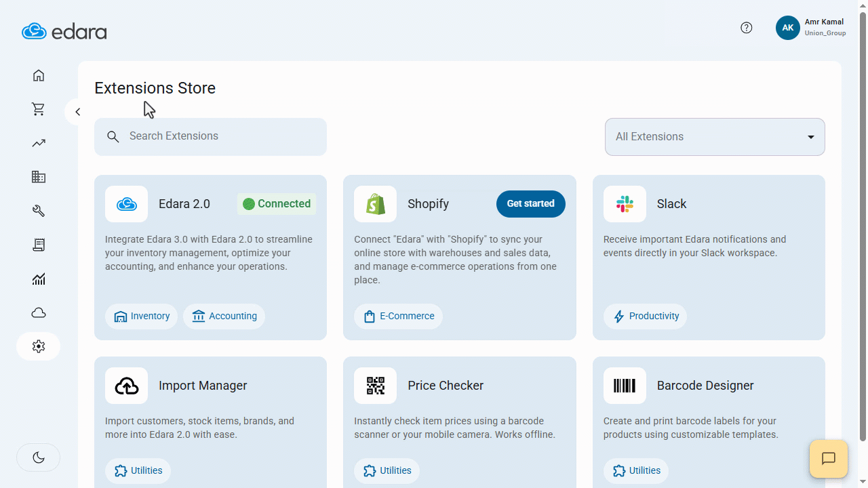Open the chat support widget
Screen dimensions: 868x488
click(829, 459)
